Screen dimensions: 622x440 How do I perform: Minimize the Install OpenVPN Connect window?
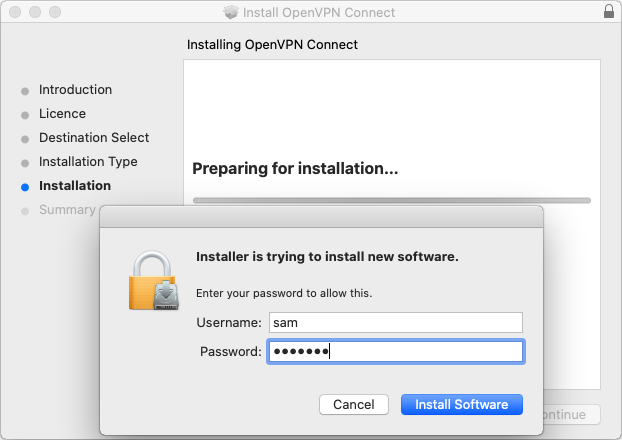(33, 13)
